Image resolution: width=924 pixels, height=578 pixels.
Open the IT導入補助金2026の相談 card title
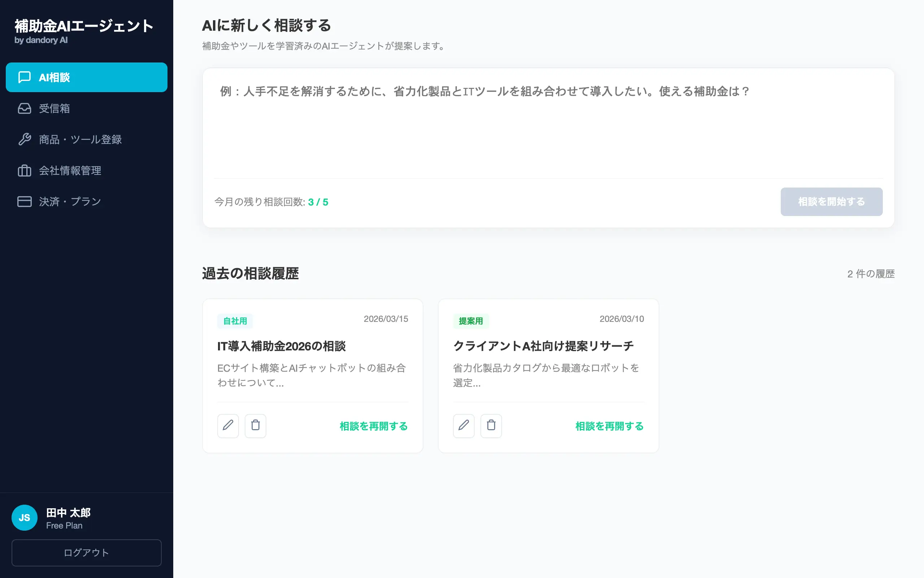(282, 346)
